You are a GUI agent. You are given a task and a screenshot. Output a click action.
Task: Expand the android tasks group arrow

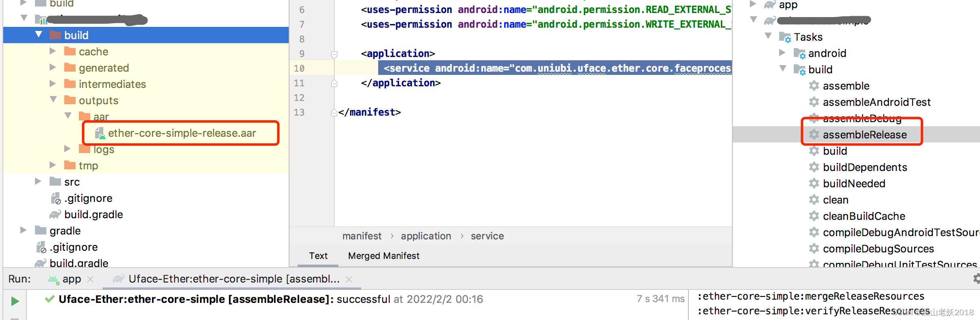pyautogui.click(x=782, y=53)
